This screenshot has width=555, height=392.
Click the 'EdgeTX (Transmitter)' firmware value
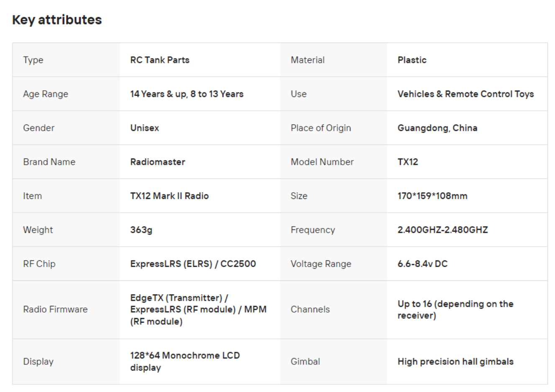click(x=198, y=310)
